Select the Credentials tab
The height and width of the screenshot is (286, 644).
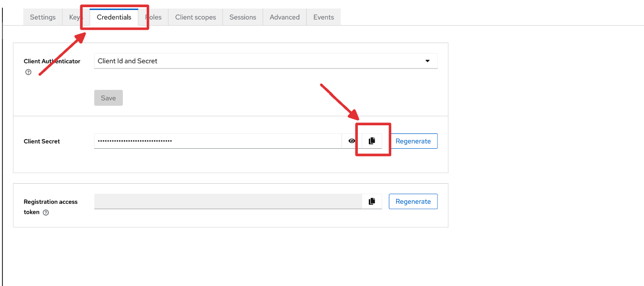[114, 17]
